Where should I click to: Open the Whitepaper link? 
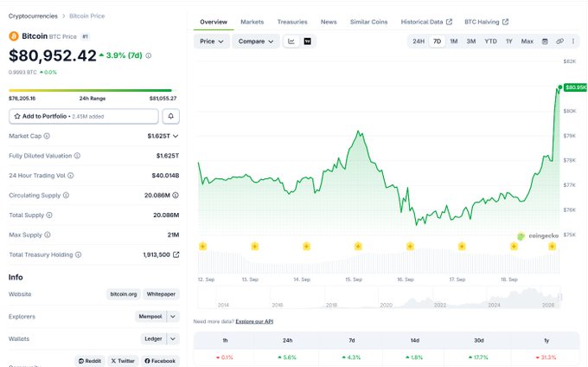tap(161, 294)
